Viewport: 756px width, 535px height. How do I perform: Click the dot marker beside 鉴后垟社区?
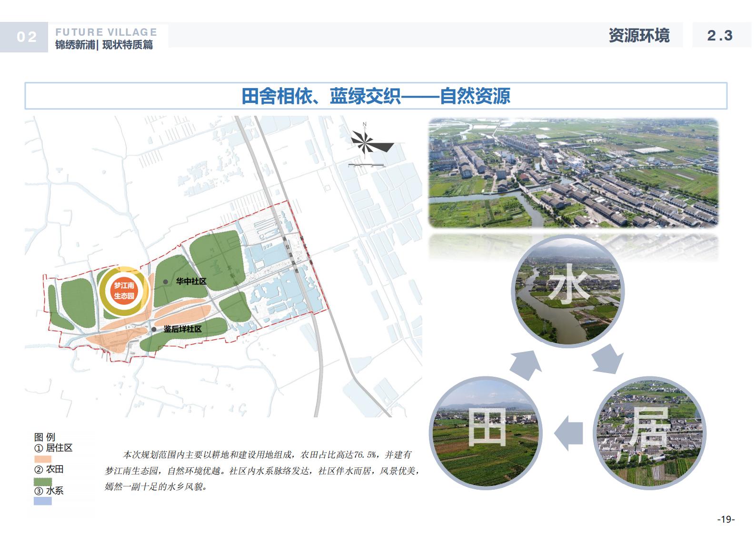click(x=154, y=329)
